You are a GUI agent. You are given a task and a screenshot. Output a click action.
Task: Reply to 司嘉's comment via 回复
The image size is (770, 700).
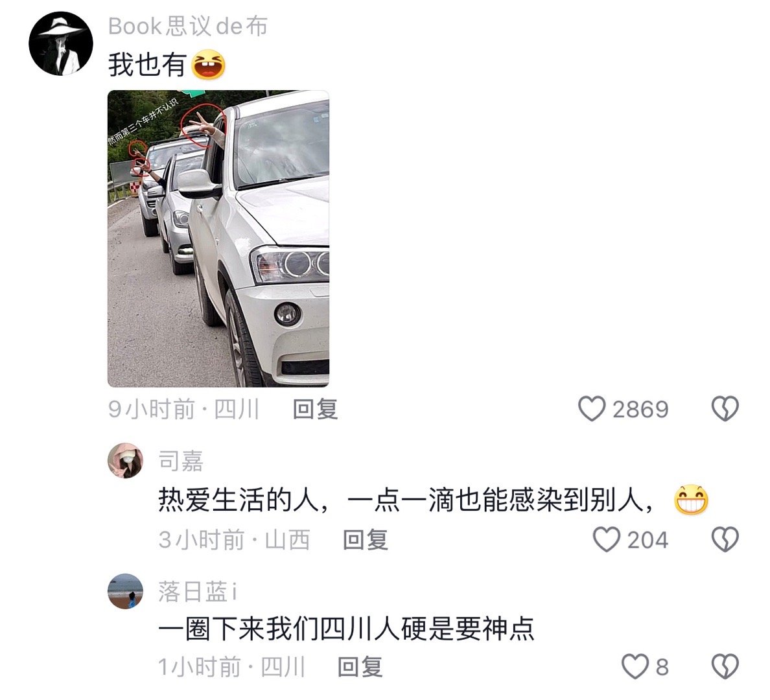coord(366,540)
